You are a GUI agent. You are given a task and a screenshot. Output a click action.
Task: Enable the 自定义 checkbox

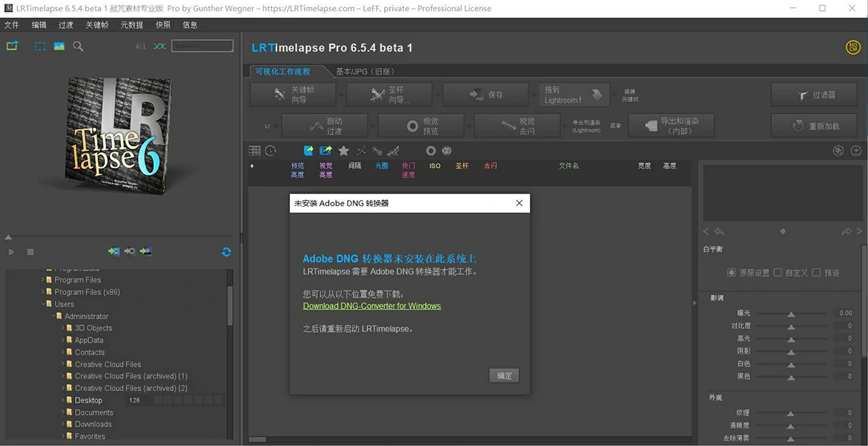click(x=778, y=273)
